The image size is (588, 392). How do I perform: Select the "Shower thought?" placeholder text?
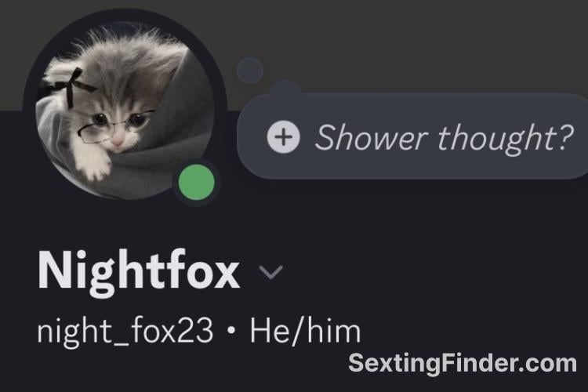445,138
